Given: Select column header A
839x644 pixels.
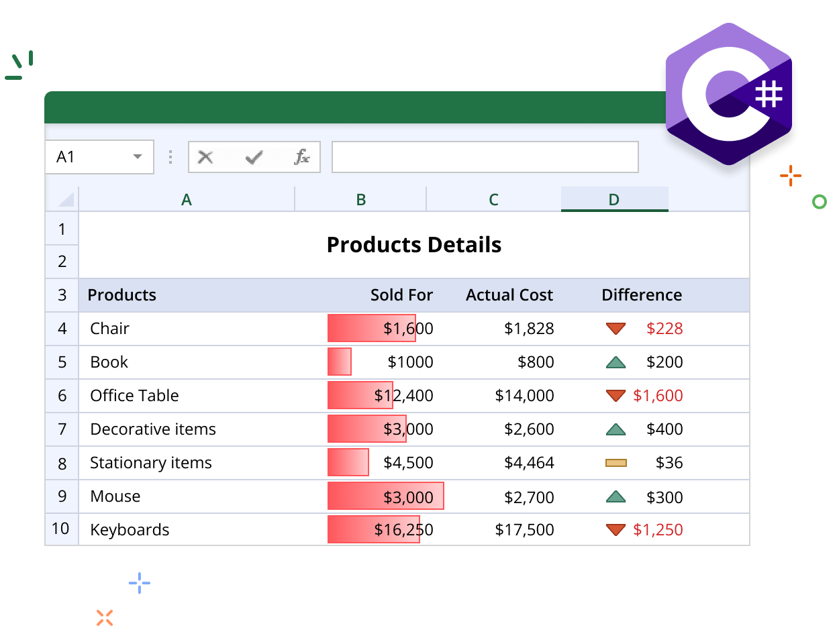Looking at the screenshot, I should click(187, 199).
